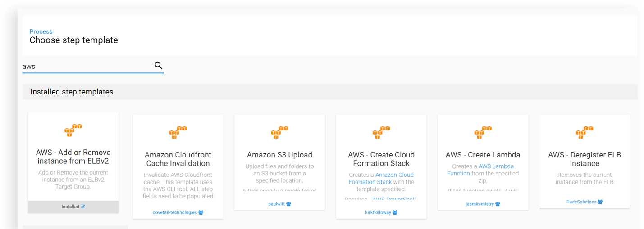
Task: Follow the Amazon Cloud Formation Stack link
Action: tap(381, 178)
